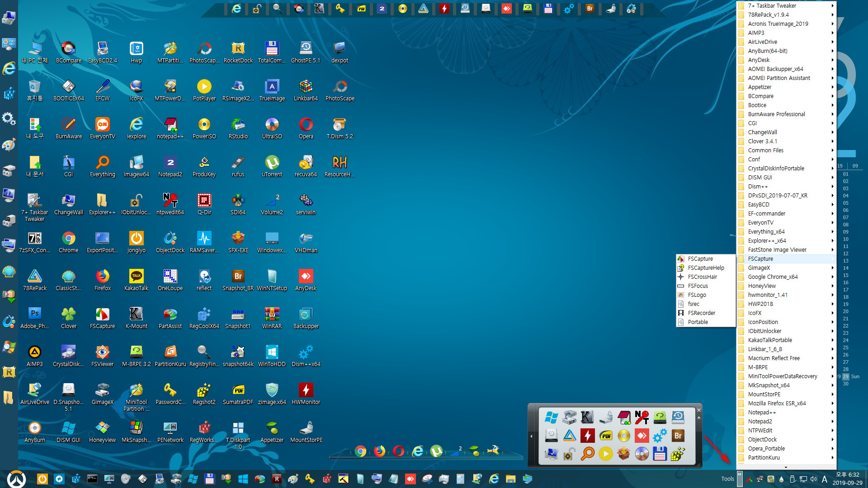Open the recycle bin (휴지통) icon
This screenshot has width=868, height=488.
click(x=35, y=90)
